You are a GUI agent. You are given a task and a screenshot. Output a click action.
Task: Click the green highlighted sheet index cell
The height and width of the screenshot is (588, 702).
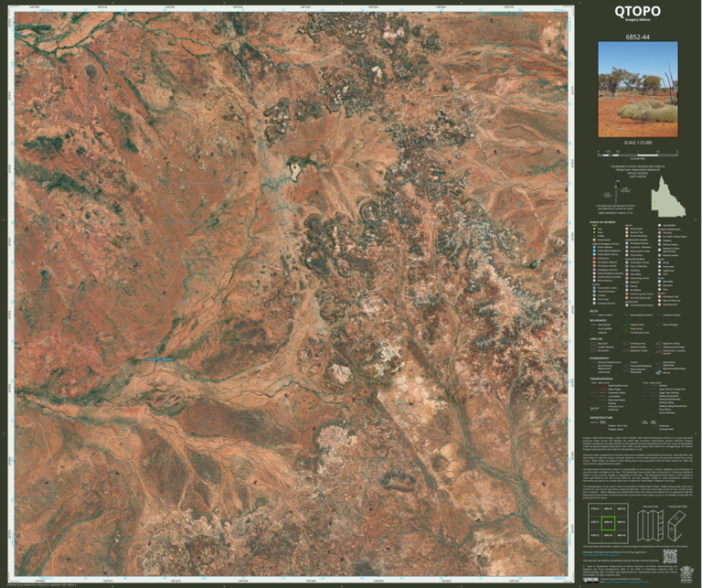(608, 523)
